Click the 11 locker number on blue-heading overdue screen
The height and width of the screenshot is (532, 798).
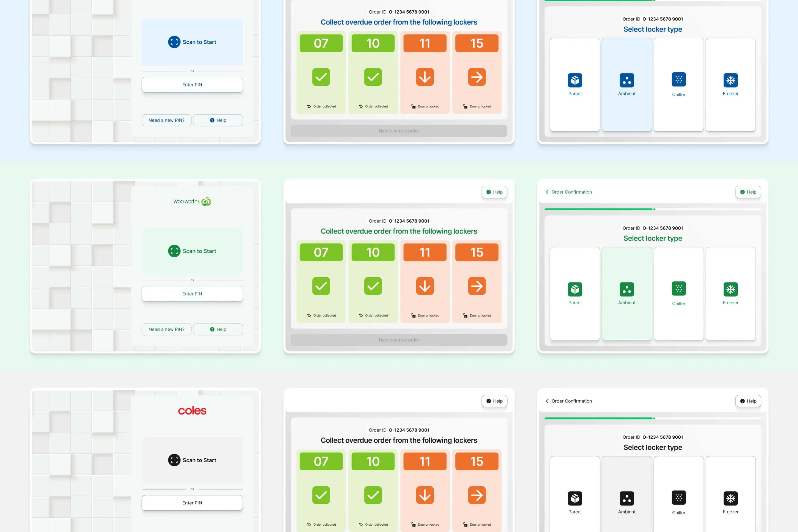(x=425, y=43)
